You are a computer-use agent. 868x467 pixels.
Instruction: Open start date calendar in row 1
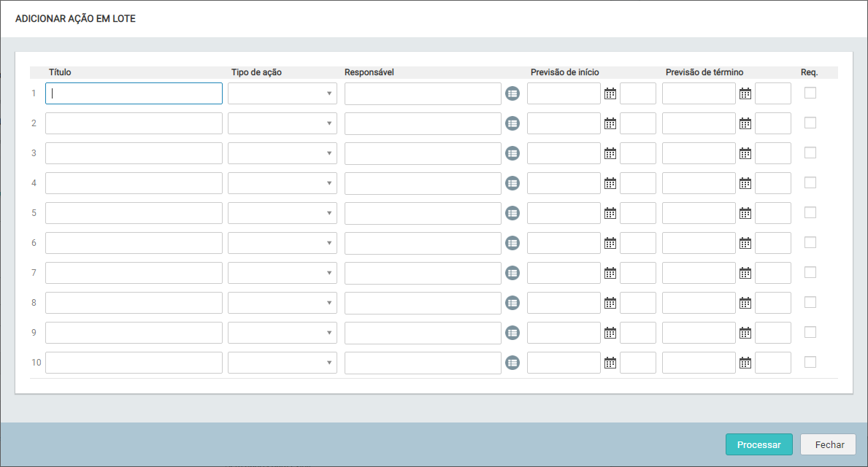click(610, 93)
